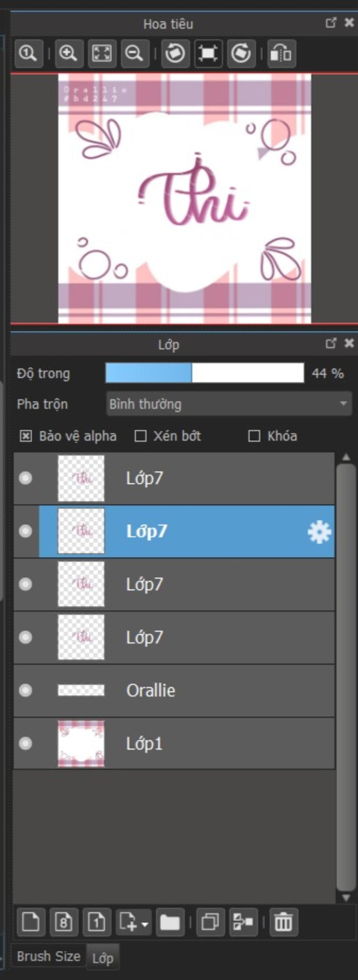Set opacity on Độ trong slider
The width and height of the screenshot is (358, 980).
point(205,373)
